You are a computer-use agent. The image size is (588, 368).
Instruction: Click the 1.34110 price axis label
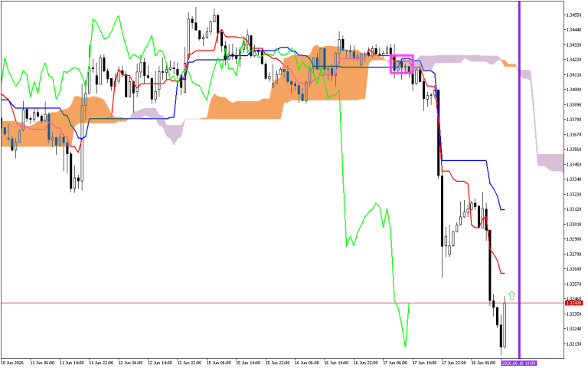(574, 74)
